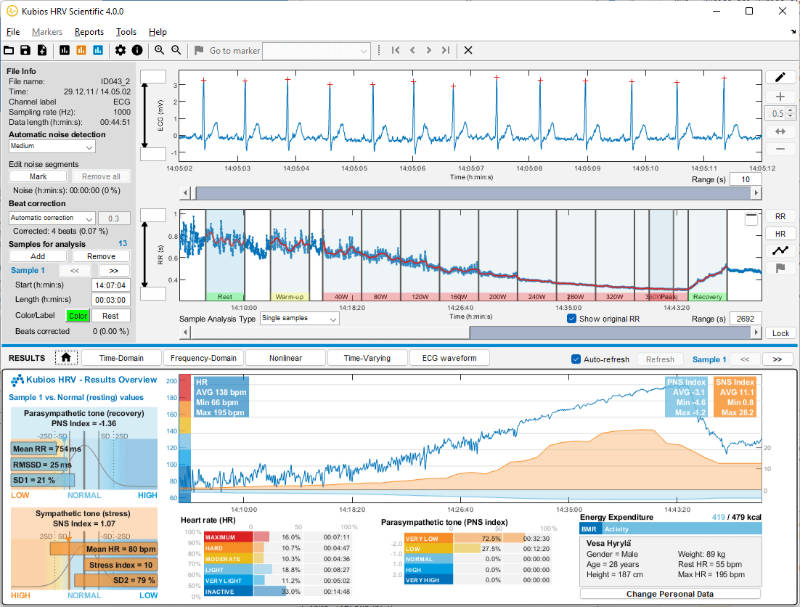Open the black report sheet icon
Viewport: 800px width, 607px height.
click(x=64, y=50)
